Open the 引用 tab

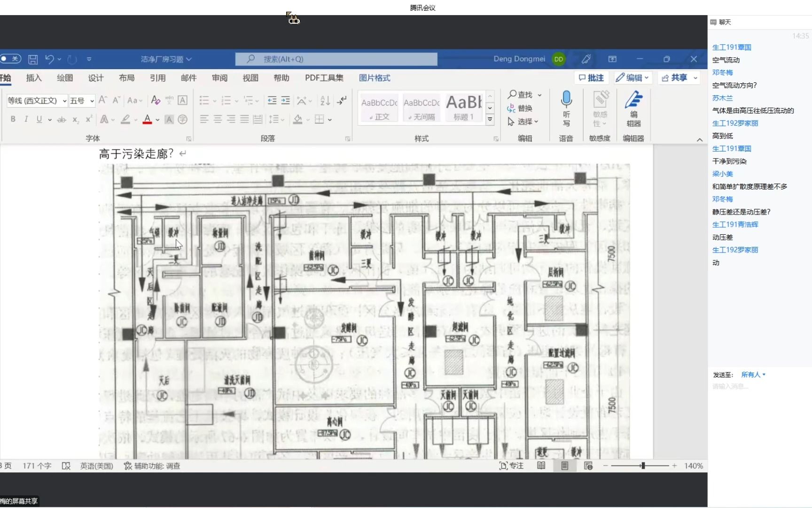158,78
